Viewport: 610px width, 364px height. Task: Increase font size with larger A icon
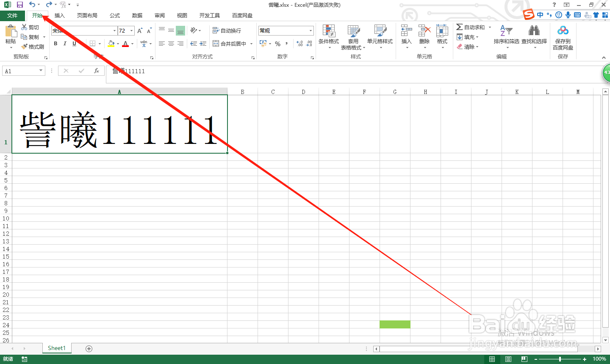coord(140,30)
